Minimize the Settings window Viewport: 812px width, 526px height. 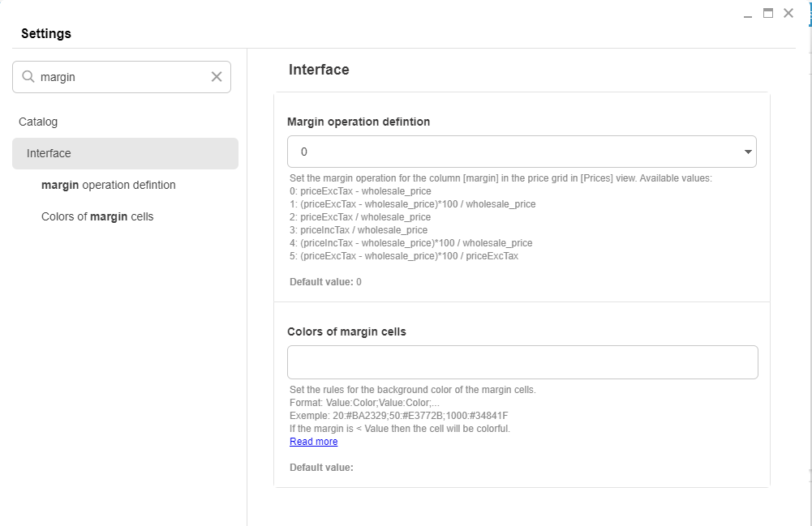[x=748, y=15]
